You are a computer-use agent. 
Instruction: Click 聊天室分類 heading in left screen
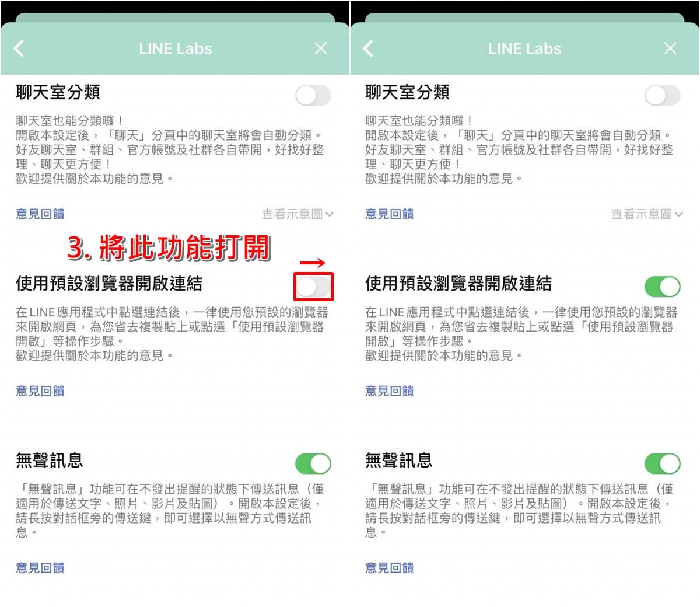tap(58, 92)
